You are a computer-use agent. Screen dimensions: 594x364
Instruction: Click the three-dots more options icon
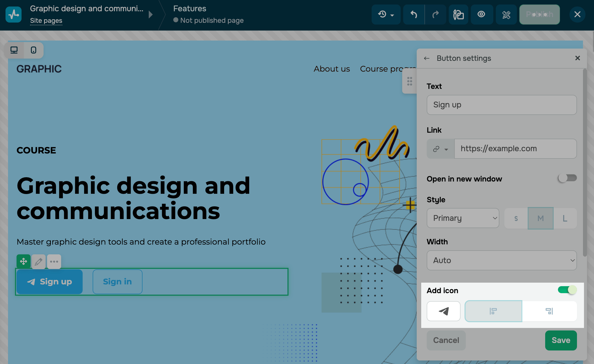click(x=54, y=262)
